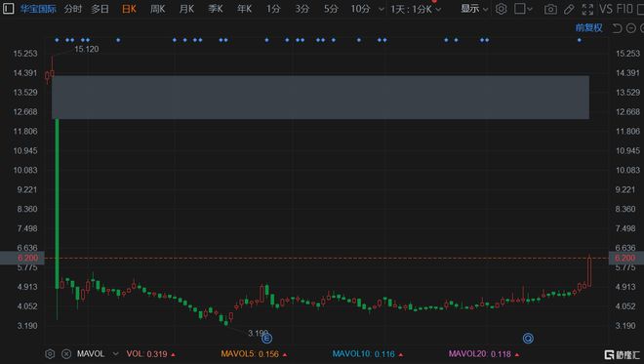This screenshot has height=364, width=644.
Task: Open the layout window dropdown
Action: click(x=523, y=9)
